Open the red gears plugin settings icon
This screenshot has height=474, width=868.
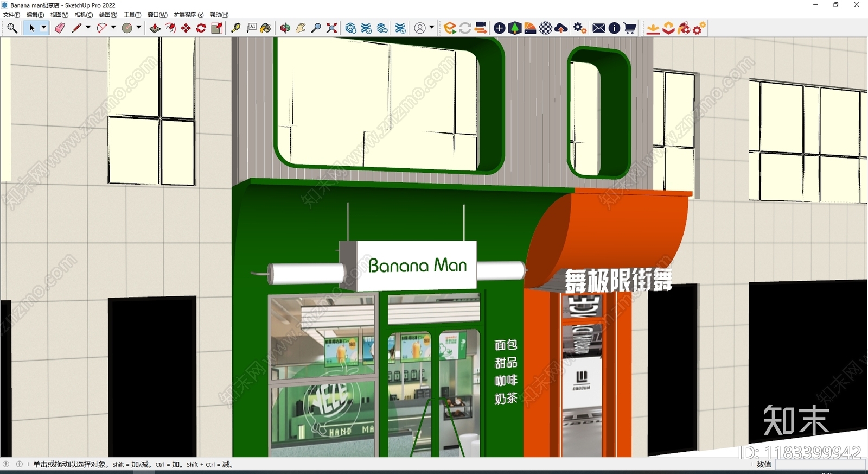[x=699, y=28]
